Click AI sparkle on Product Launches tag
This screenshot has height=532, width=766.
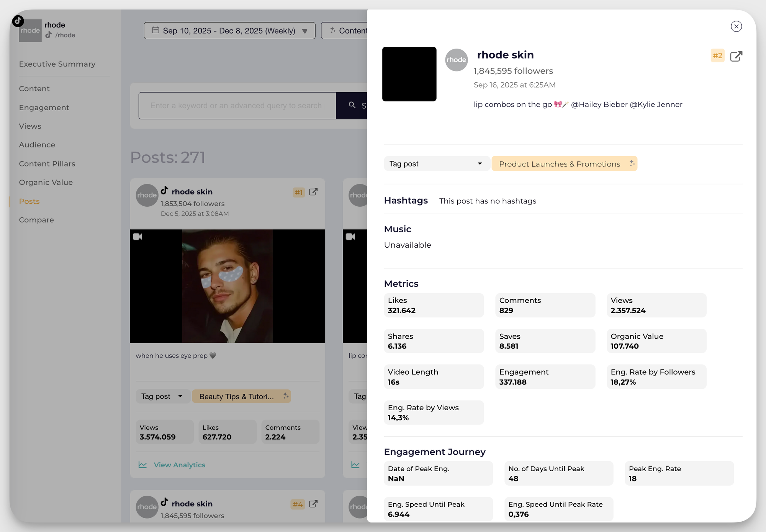coord(632,163)
